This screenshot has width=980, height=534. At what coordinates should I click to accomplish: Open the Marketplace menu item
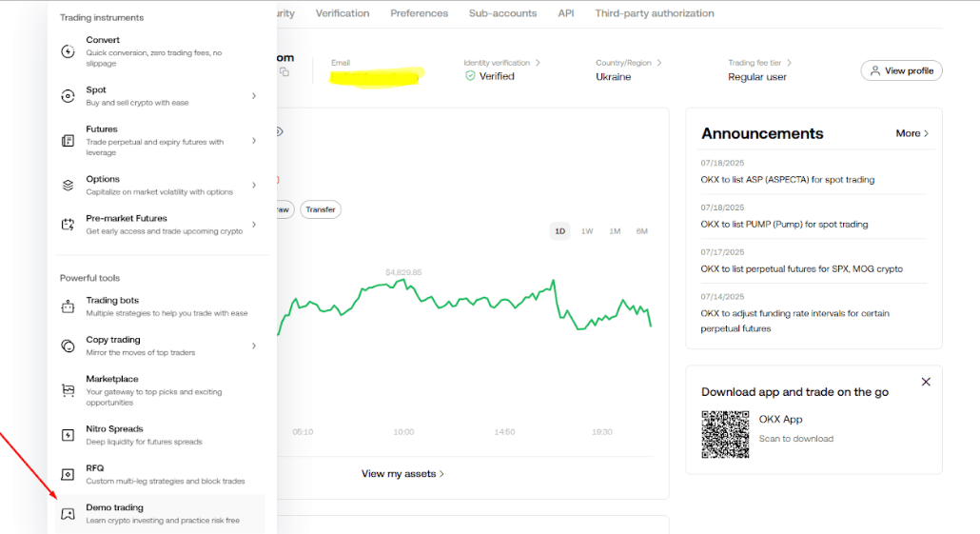pyautogui.click(x=160, y=390)
